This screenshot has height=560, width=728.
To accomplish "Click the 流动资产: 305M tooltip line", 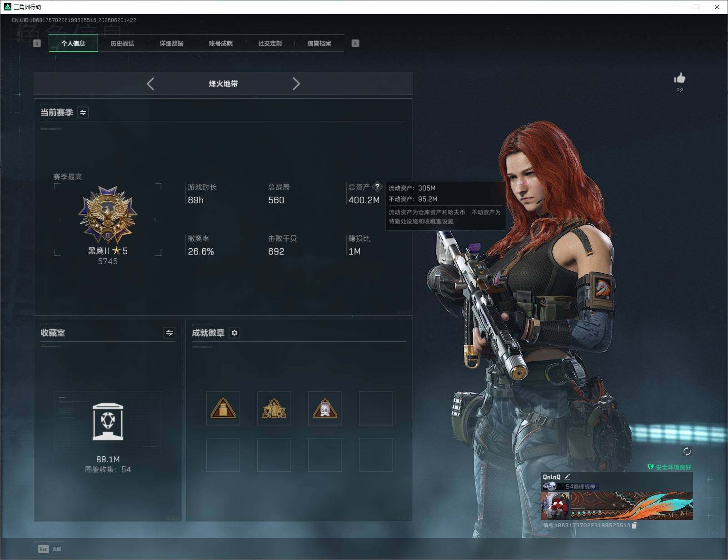I will pyautogui.click(x=412, y=188).
